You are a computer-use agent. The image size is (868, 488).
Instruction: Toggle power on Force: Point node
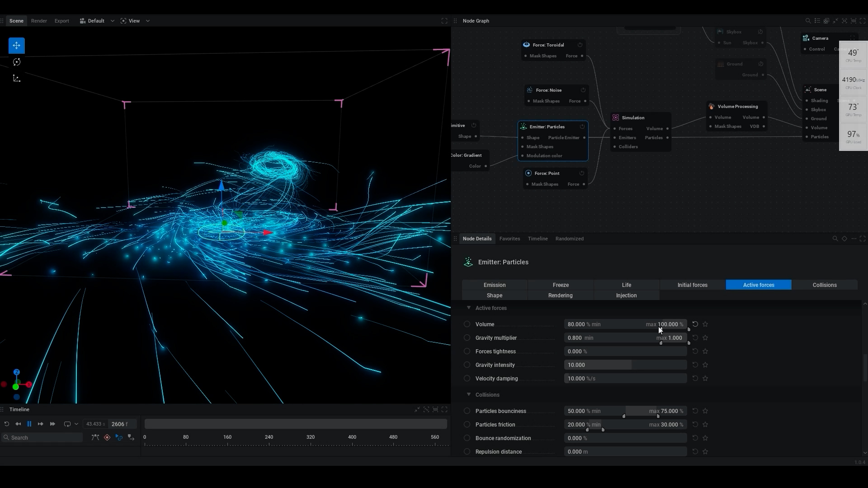(x=582, y=173)
